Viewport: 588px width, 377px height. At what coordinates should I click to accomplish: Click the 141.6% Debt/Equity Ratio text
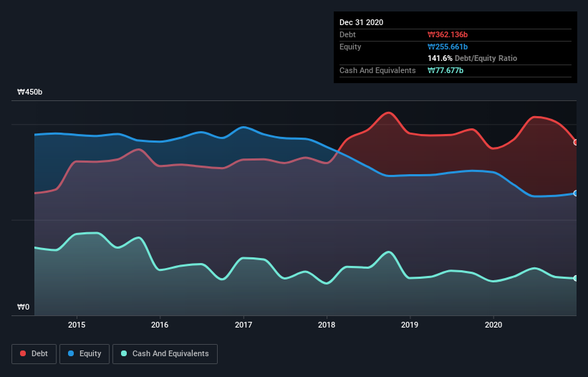472,59
